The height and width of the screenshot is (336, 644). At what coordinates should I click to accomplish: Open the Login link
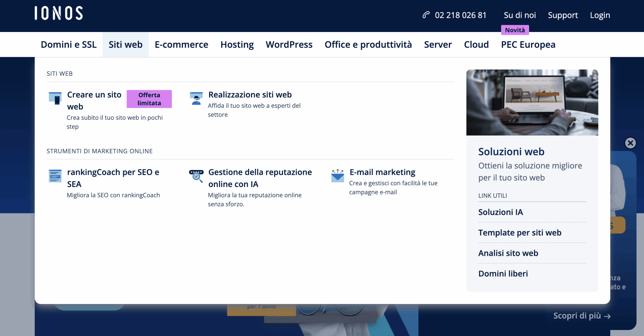[600, 15]
